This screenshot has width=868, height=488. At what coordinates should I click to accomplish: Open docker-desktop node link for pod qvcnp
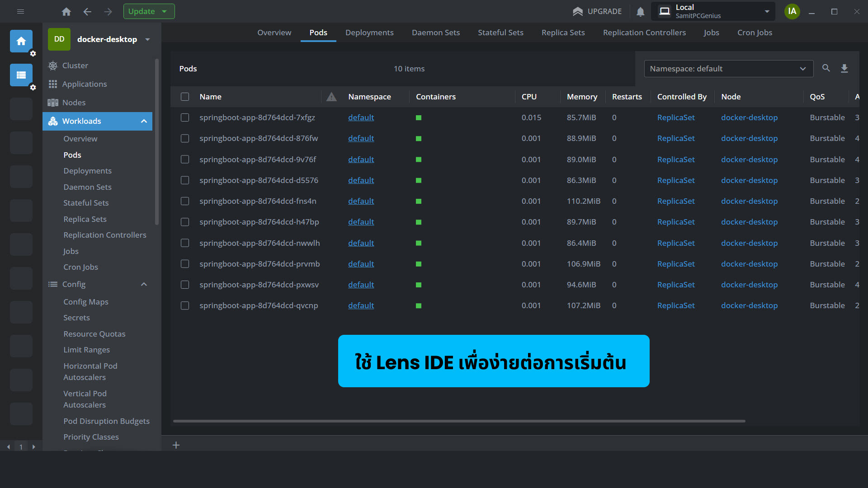click(x=749, y=305)
